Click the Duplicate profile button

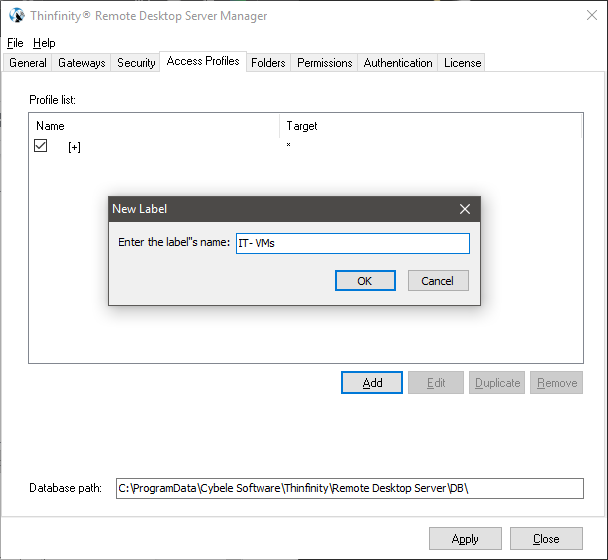tap(497, 383)
